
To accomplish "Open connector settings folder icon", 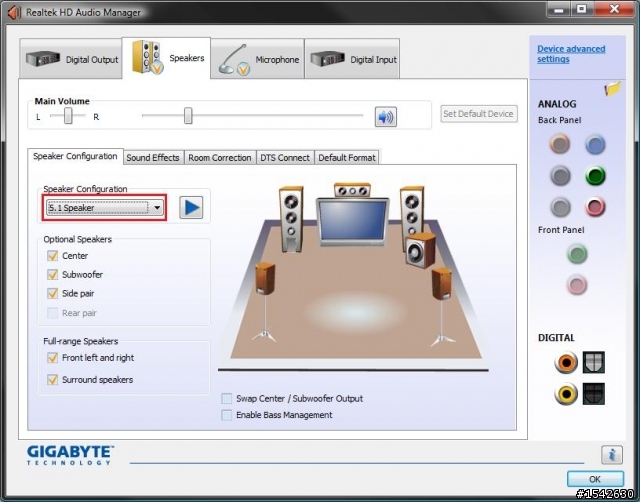I will pyautogui.click(x=613, y=89).
